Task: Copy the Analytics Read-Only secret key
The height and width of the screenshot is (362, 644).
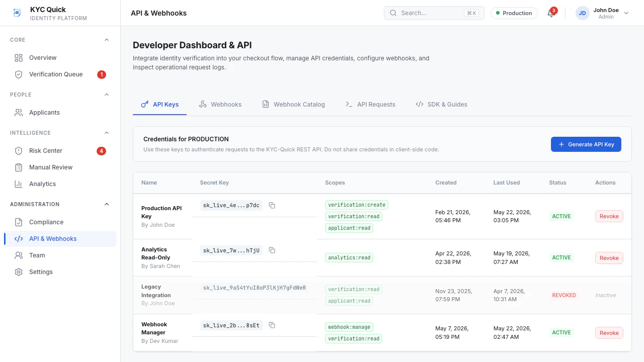Action: coord(272,250)
